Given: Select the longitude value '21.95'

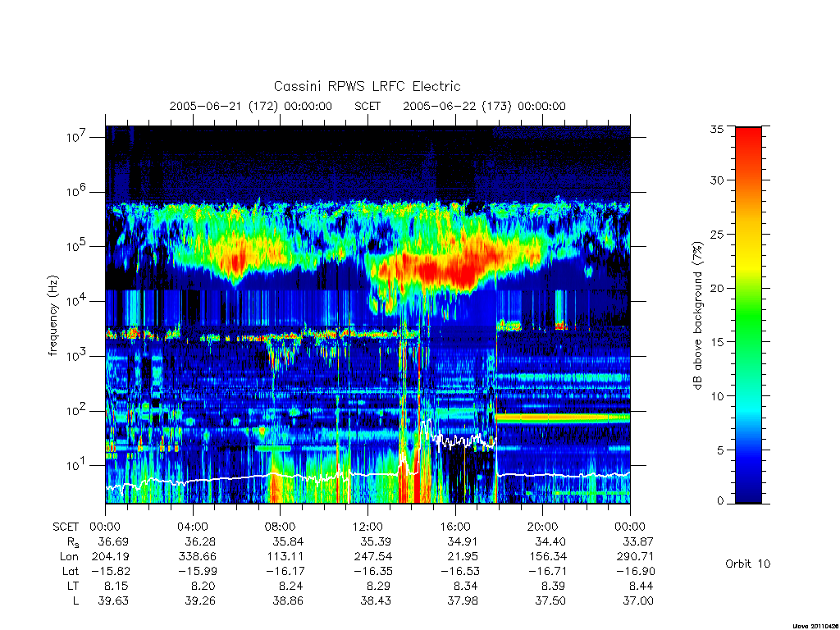Looking at the screenshot, I should pos(463,556).
